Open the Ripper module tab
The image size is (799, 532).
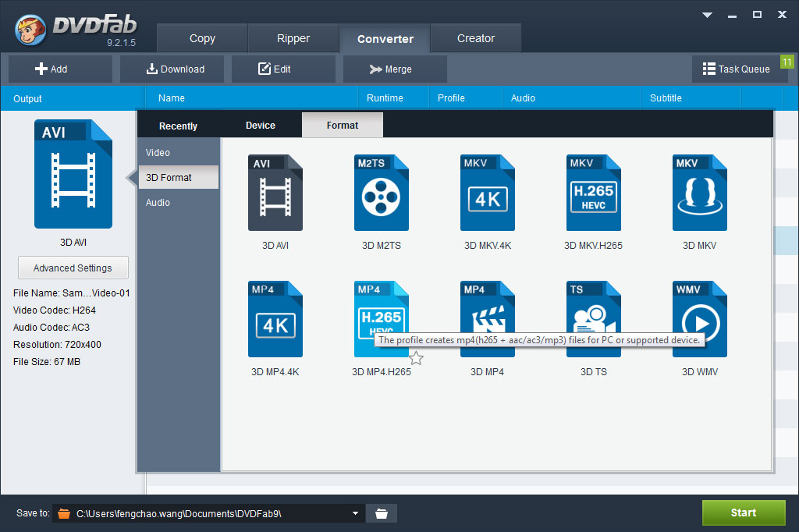293,38
